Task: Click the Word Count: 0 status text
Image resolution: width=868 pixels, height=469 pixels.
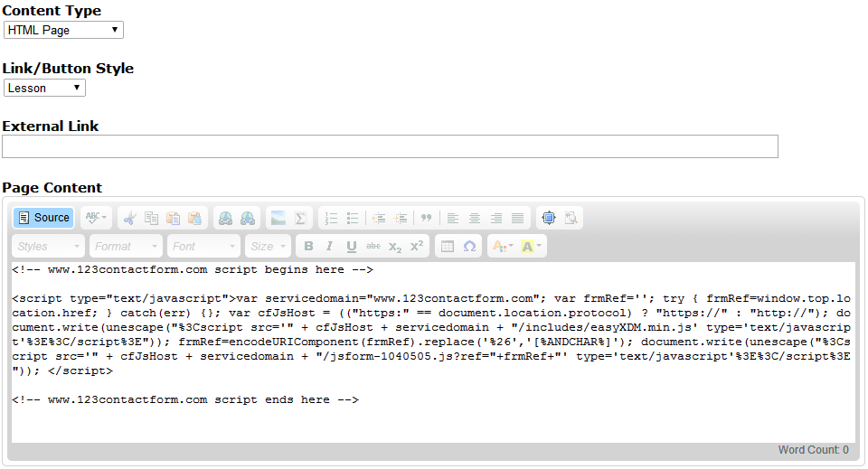Action: click(x=813, y=450)
